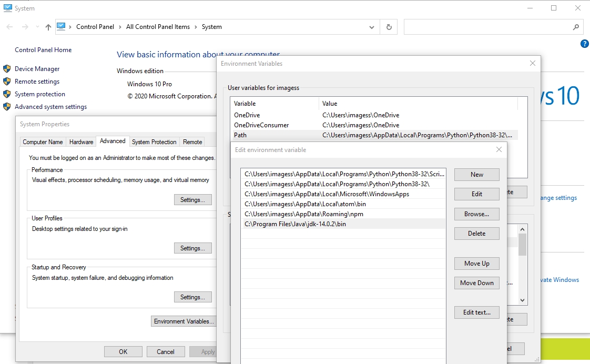Click the system variables scrollbar thumb

coord(522,245)
